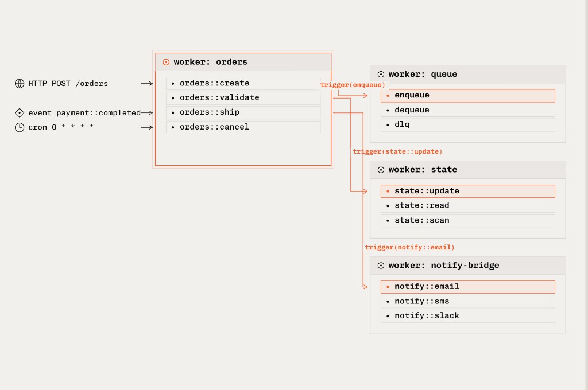
Task: Select the state::scan function row
Action: 468,220
